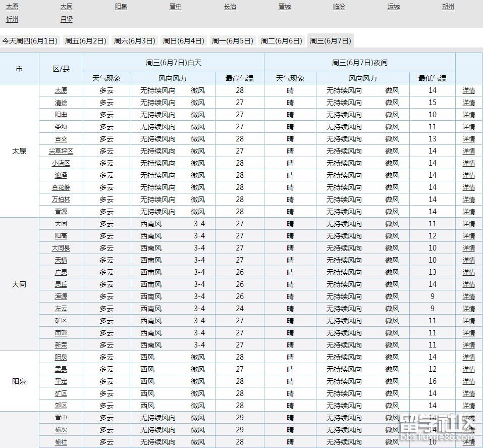Open the 太原 city weather link

point(12,7)
